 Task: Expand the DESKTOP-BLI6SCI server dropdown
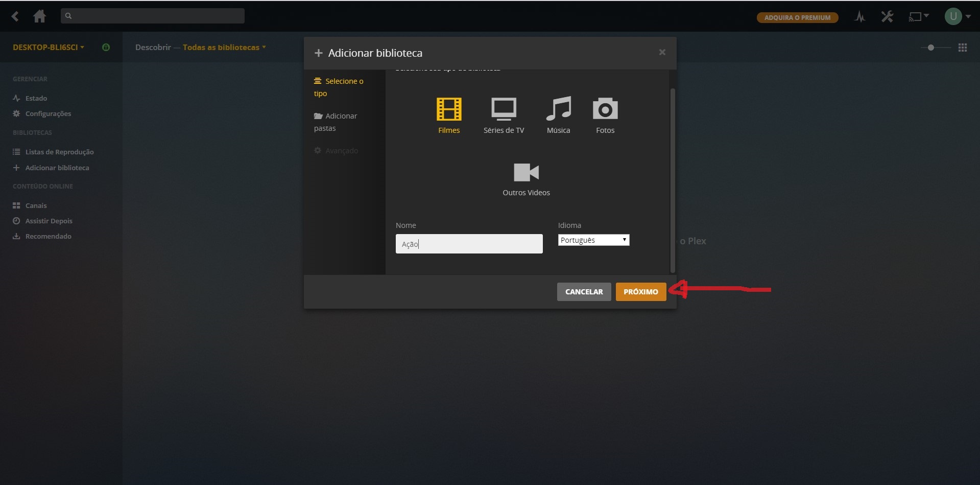coord(49,47)
